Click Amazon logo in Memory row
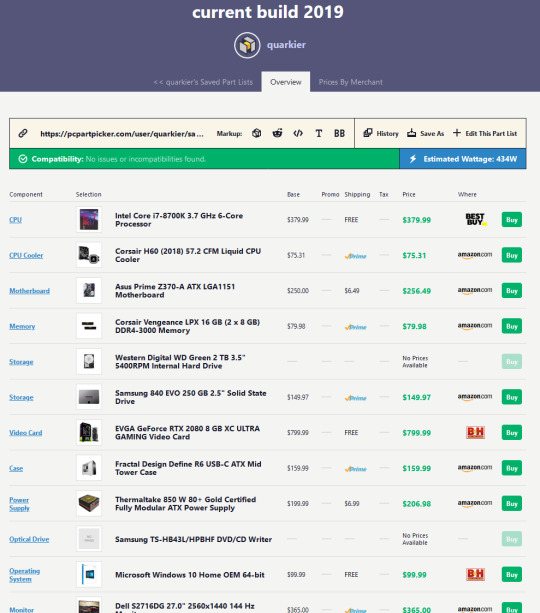 click(x=475, y=326)
